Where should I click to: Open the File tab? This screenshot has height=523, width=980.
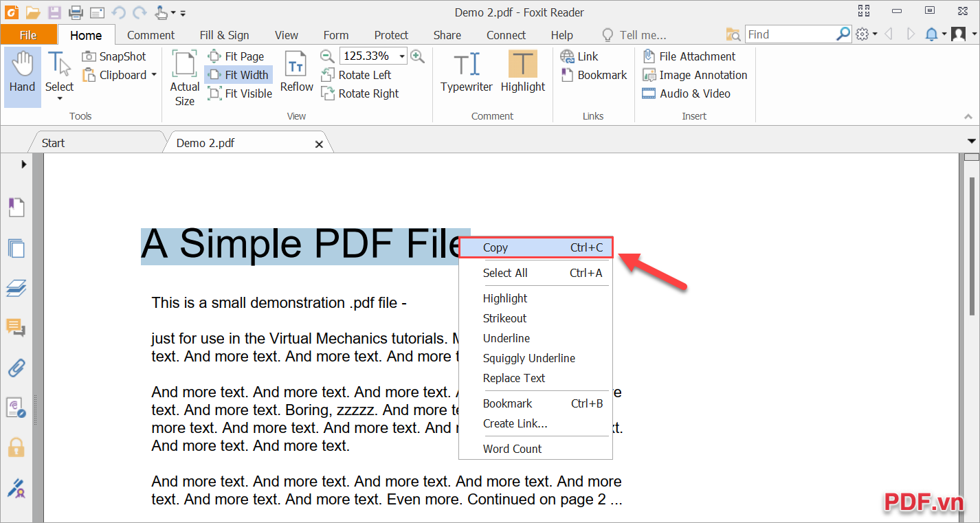(x=28, y=35)
